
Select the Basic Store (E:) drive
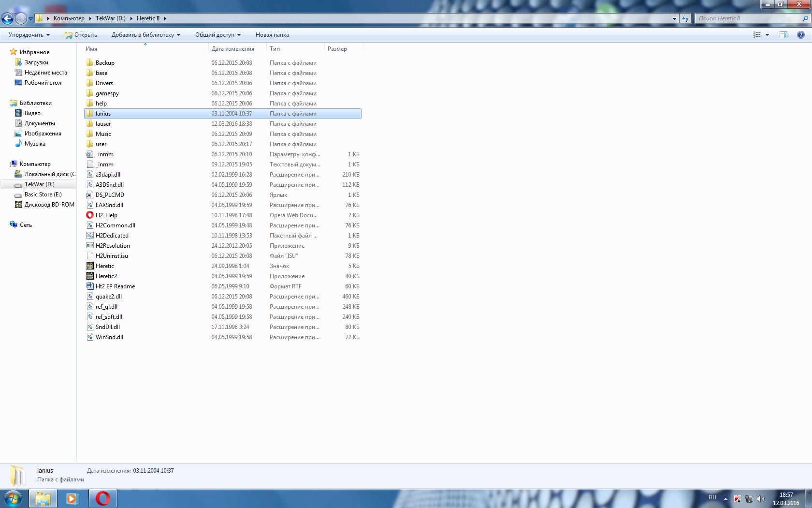coord(43,194)
